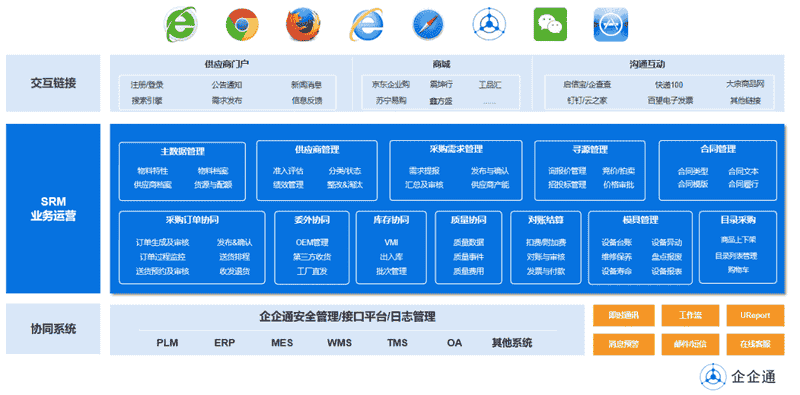
Task: Select the SRM 业务运营 side label
Action: 53,209
